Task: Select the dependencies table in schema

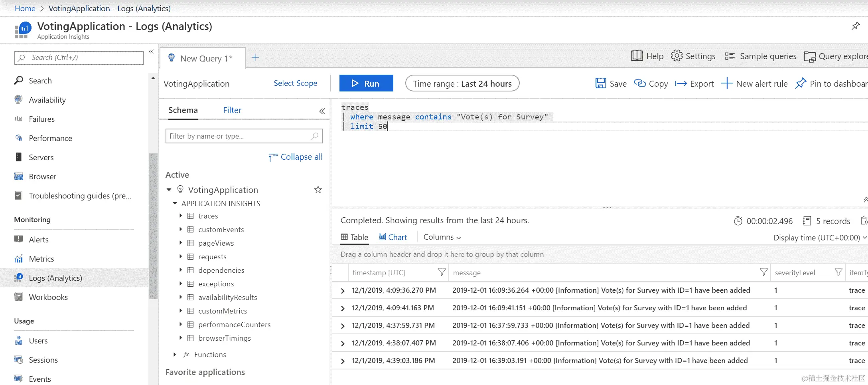Action: coord(221,270)
